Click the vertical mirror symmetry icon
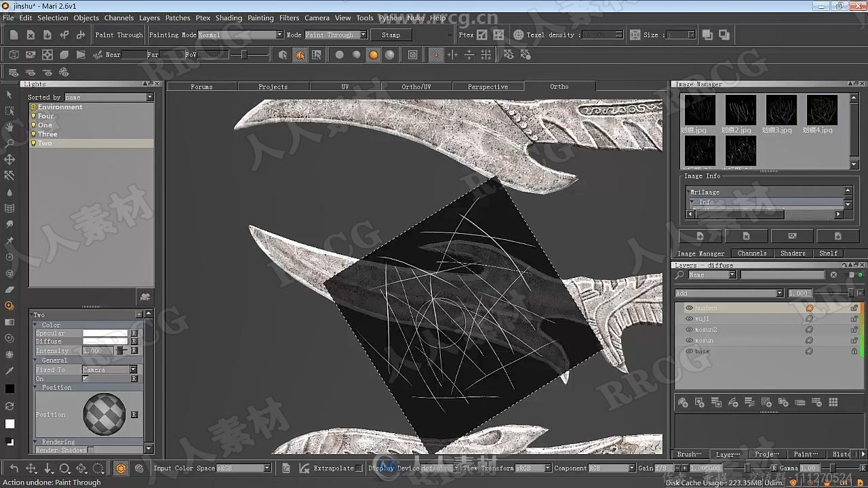Image resolution: width=868 pixels, height=488 pixels. click(x=452, y=55)
